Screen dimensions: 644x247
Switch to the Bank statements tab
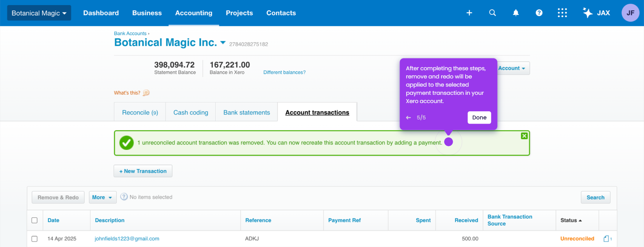click(x=246, y=112)
